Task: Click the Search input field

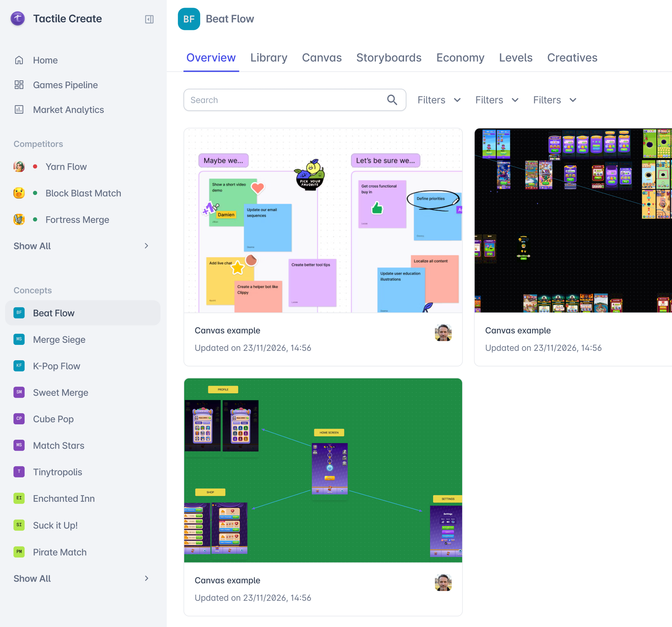Action: tap(294, 100)
